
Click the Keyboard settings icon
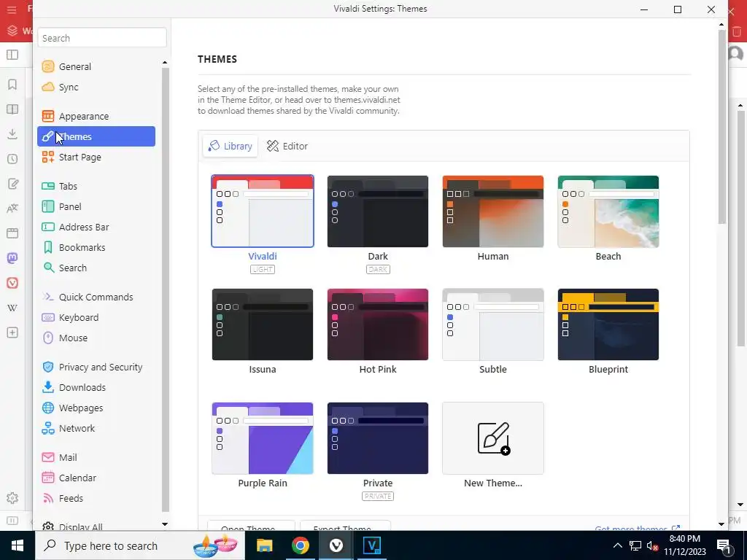(48, 318)
